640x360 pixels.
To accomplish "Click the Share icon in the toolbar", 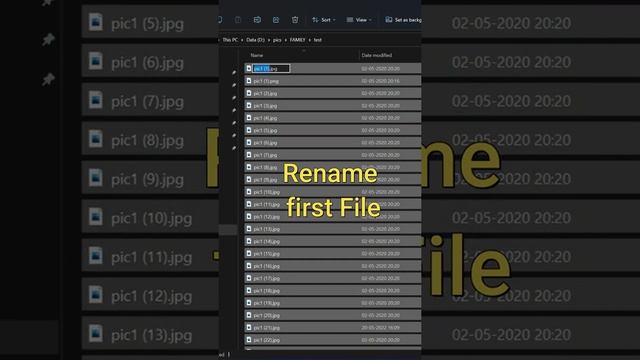I will tap(276, 20).
